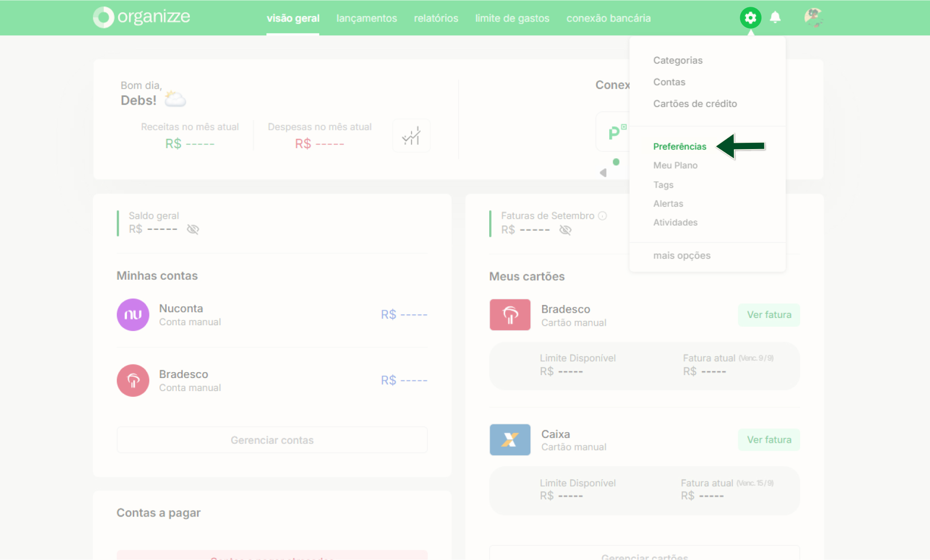Click Ver fatura for Bradesco card

[769, 315]
